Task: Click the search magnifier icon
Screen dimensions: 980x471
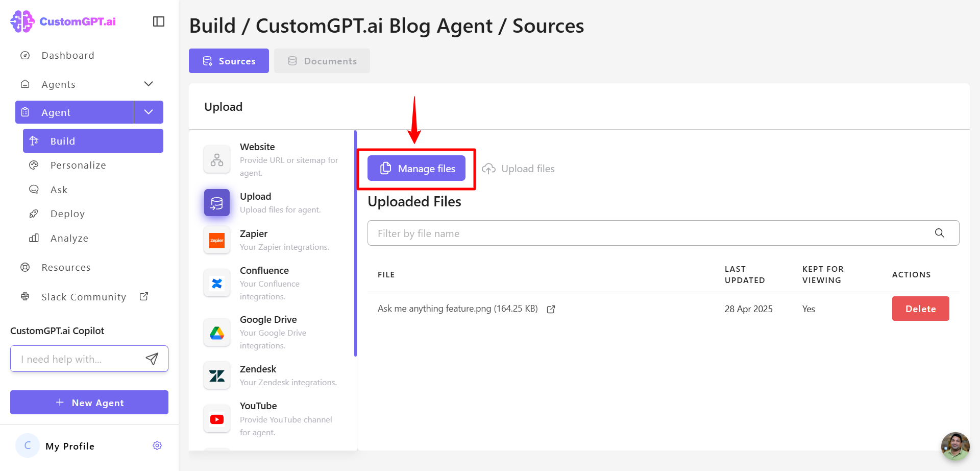Action: click(940, 233)
